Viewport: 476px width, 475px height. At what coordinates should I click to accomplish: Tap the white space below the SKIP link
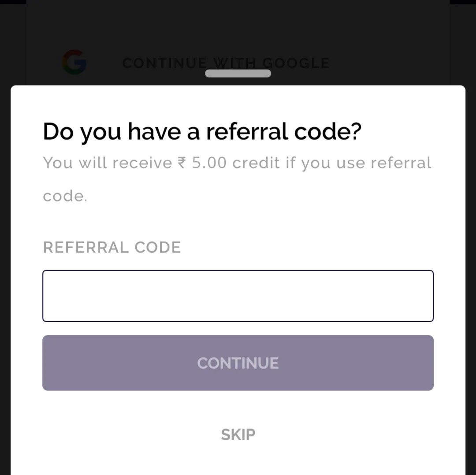point(238,460)
